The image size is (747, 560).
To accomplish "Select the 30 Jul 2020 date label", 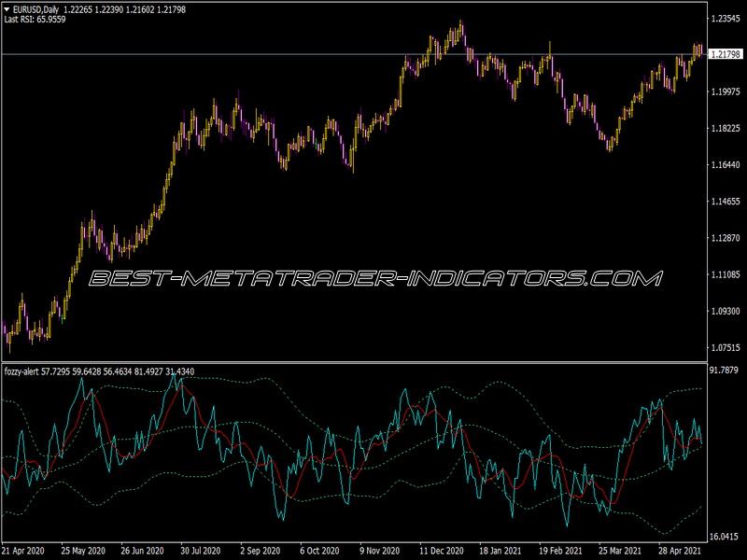I will tap(201, 551).
